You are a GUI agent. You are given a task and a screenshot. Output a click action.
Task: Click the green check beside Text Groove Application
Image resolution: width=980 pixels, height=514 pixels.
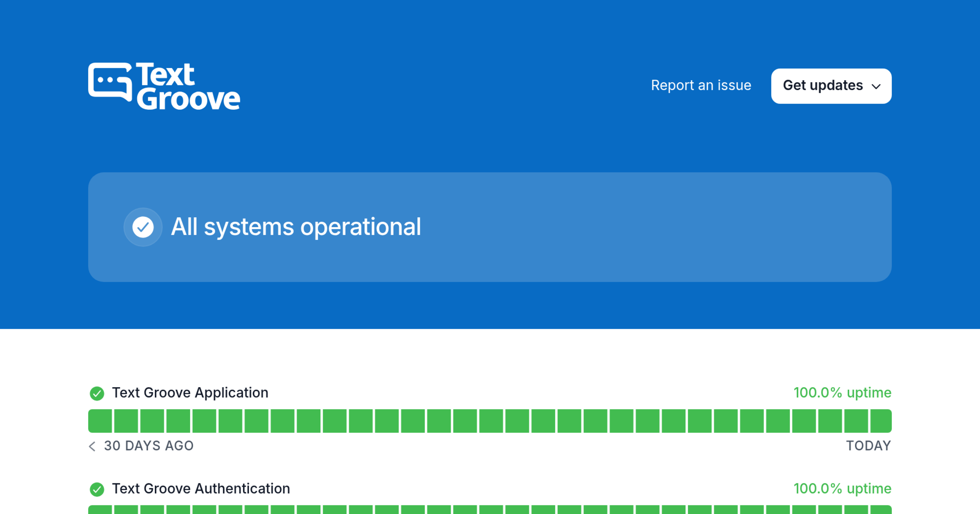pyautogui.click(x=97, y=393)
